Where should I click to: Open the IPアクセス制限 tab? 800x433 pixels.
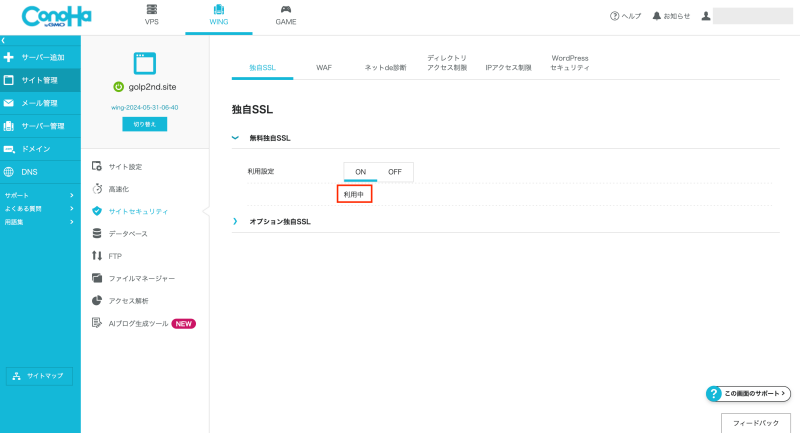508,67
